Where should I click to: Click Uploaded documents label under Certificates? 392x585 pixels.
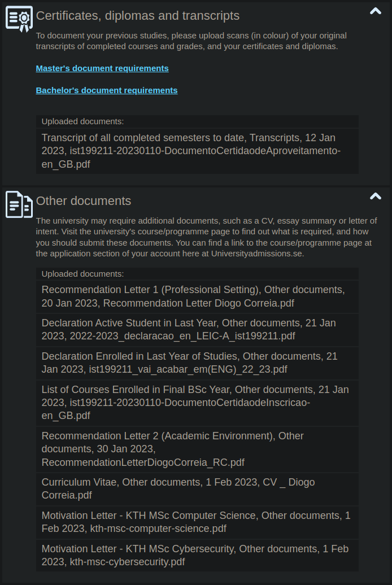click(x=83, y=121)
